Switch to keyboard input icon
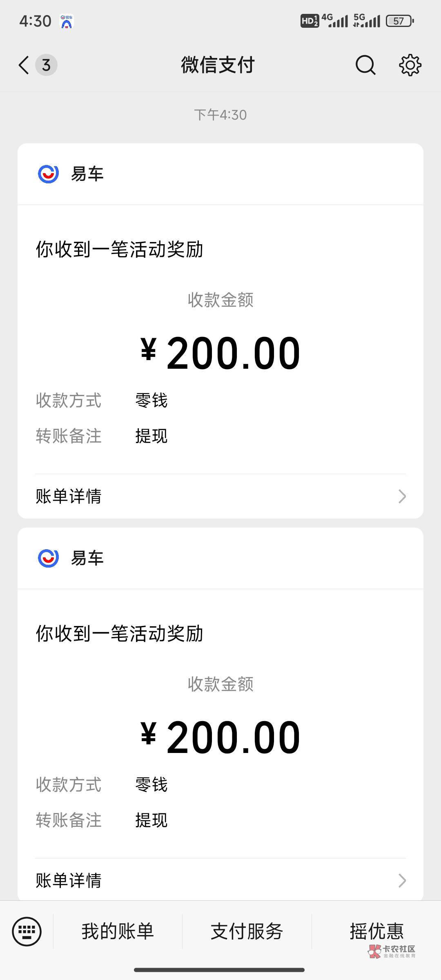 pos(27,931)
